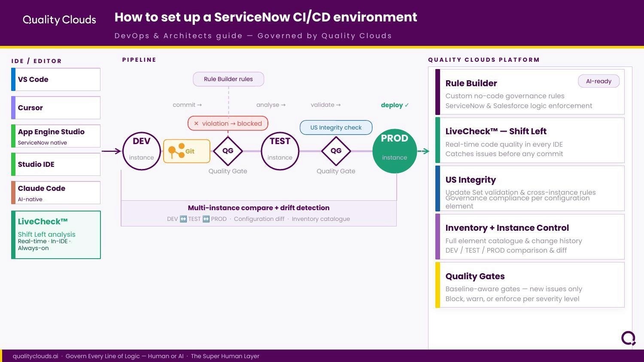Click the violation blocked badge
644x362 pixels.
[228, 124]
